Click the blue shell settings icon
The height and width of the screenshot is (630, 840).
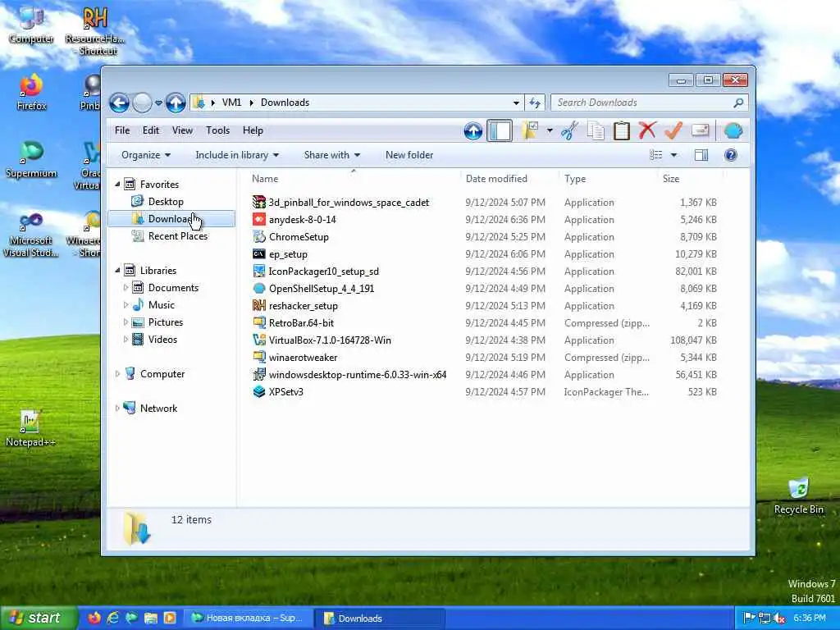[x=733, y=130]
